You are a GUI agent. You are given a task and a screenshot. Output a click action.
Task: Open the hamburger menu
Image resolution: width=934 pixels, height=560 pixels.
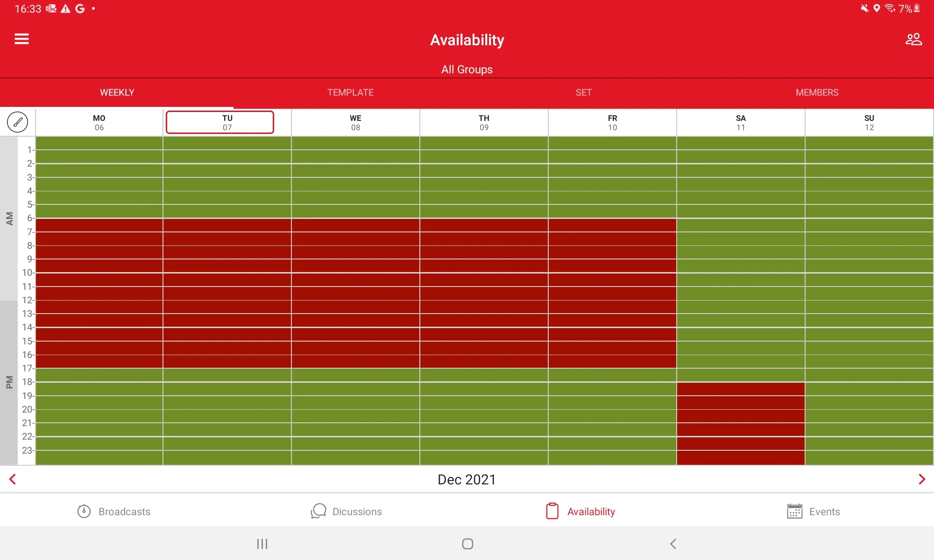(21, 39)
